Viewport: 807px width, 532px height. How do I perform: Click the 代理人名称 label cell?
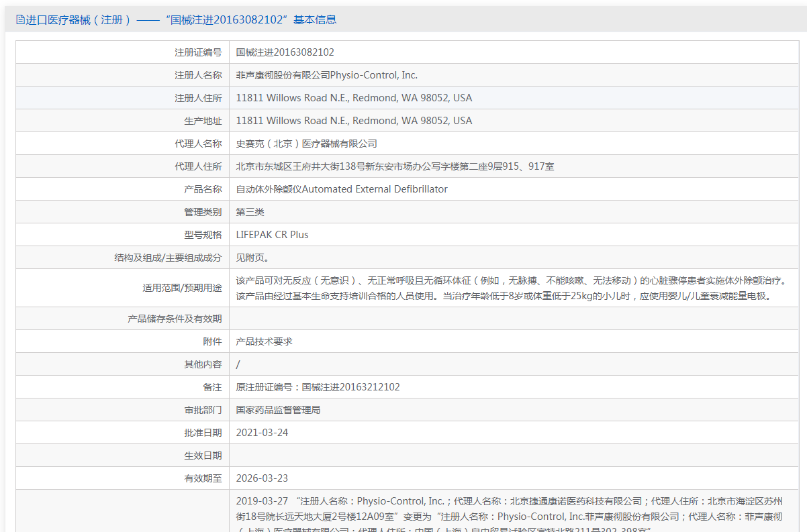coord(123,144)
